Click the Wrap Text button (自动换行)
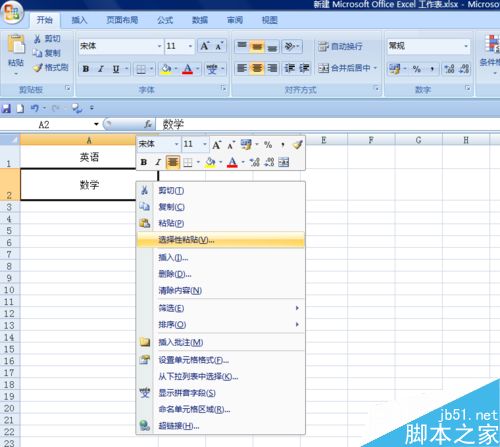 [x=340, y=46]
